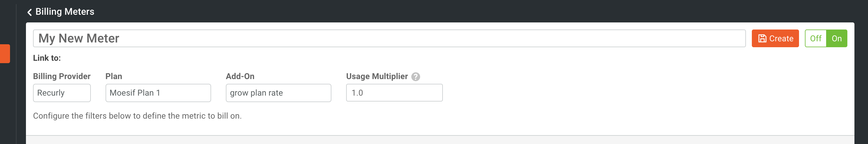The image size is (868, 144).
Task: Click the back chevron beside Billing Meters
Action: click(29, 12)
